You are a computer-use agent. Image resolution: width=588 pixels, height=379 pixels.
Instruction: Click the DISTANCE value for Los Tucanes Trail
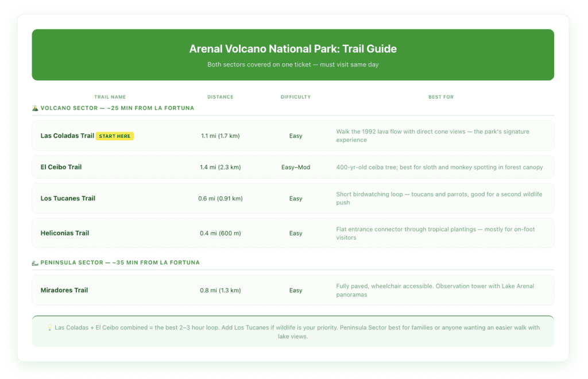220,198
